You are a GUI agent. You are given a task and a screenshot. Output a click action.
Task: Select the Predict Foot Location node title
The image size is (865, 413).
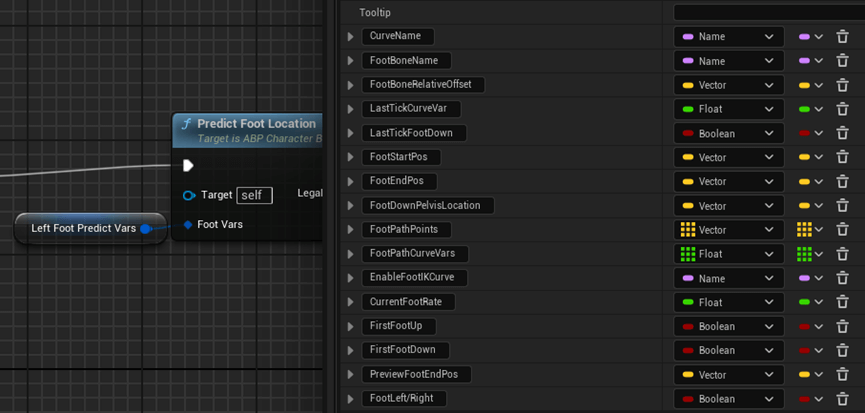[256, 124]
